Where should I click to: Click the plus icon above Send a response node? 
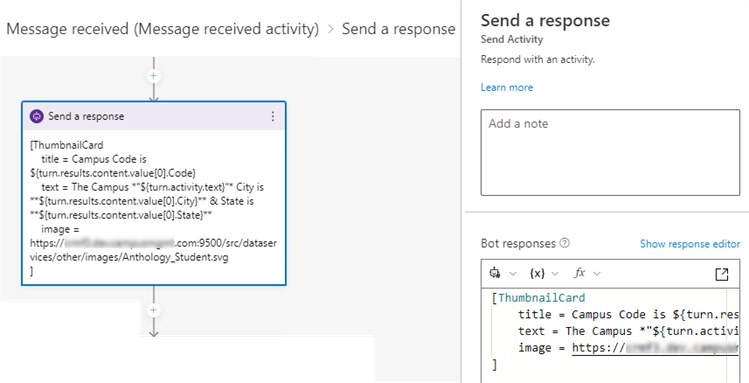click(153, 76)
